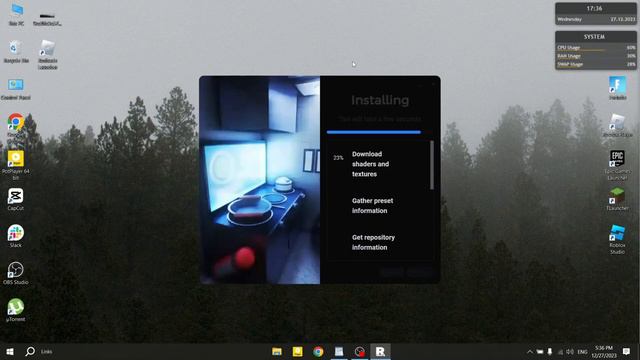Click the RAM Usage row in SYSTEM widget
Viewport: 640px width, 360px height.
(x=596, y=56)
